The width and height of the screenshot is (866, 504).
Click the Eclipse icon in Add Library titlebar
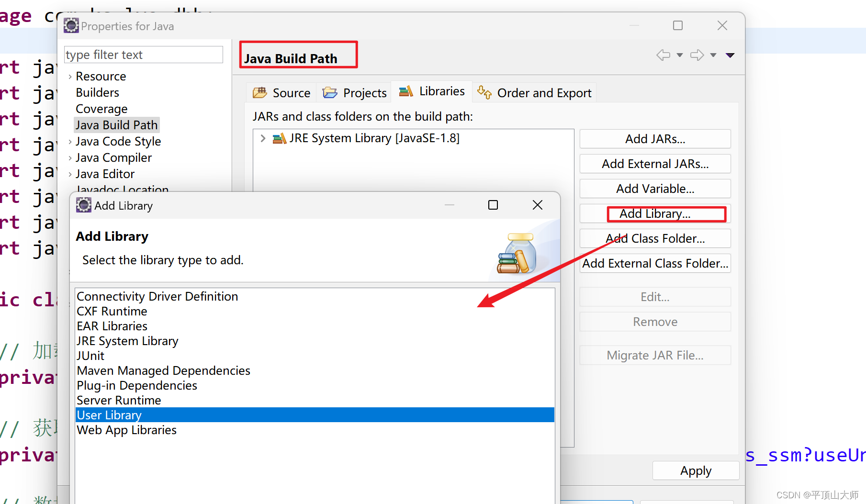click(x=84, y=205)
